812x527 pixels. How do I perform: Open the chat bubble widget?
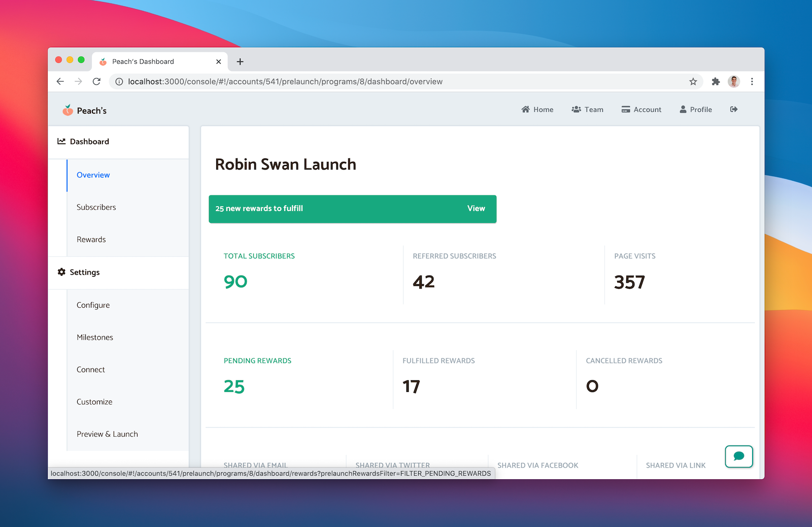pos(739,456)
